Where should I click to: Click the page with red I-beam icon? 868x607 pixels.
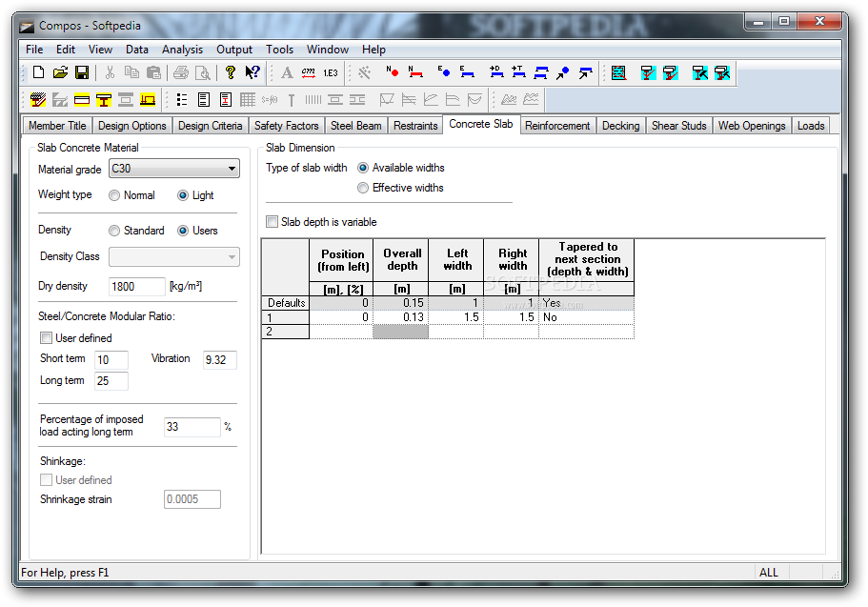[x=226, y=100]
